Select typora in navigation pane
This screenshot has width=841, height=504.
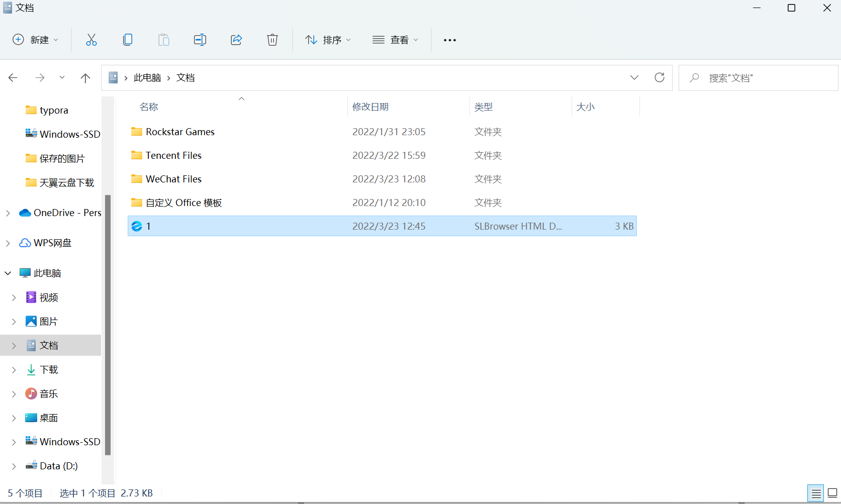(54, 110)
